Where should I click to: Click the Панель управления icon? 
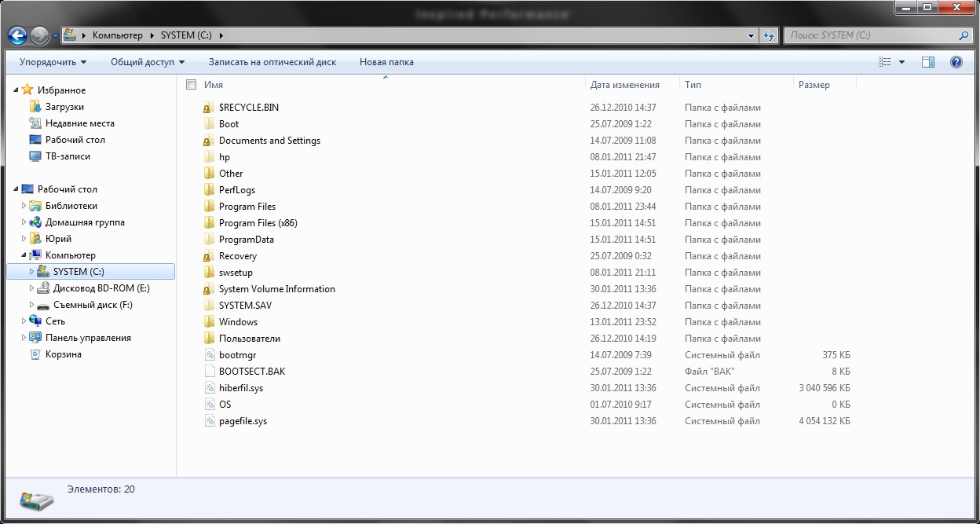(35, 338)
